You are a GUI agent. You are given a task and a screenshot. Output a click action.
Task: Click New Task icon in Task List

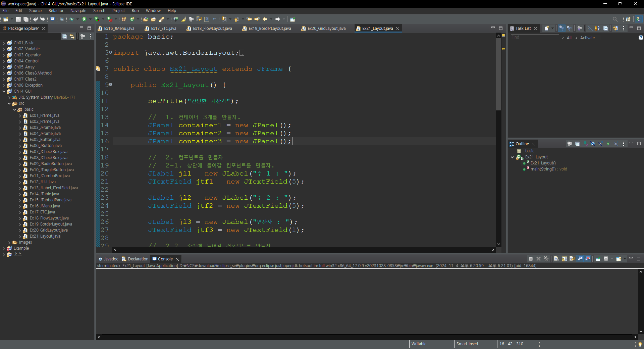point(546,29)
